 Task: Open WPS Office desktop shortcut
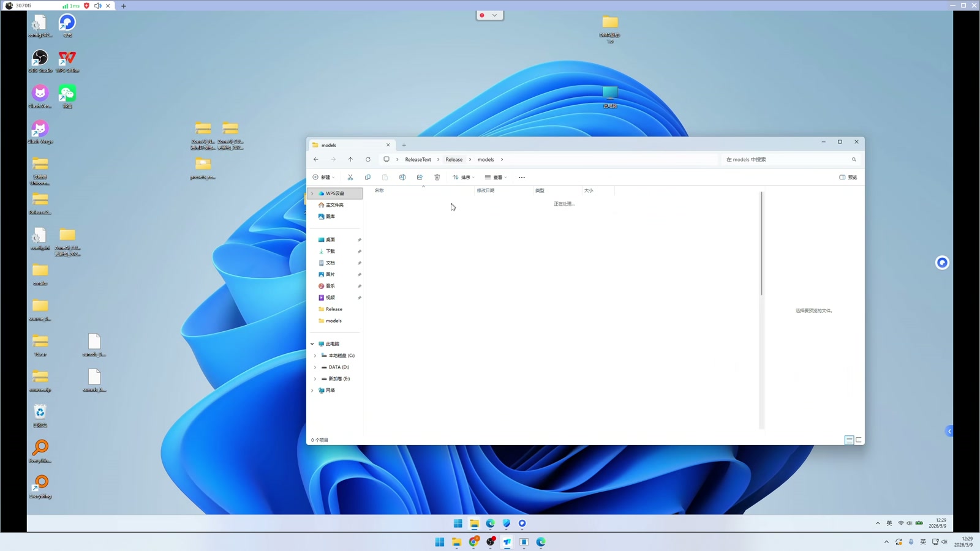coord(67,61)
